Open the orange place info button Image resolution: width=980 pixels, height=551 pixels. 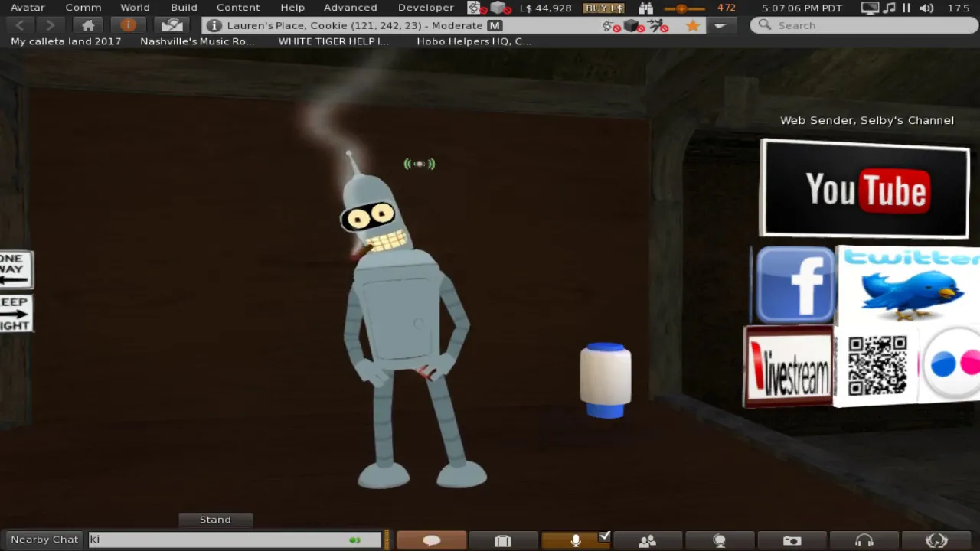(128, 25)
